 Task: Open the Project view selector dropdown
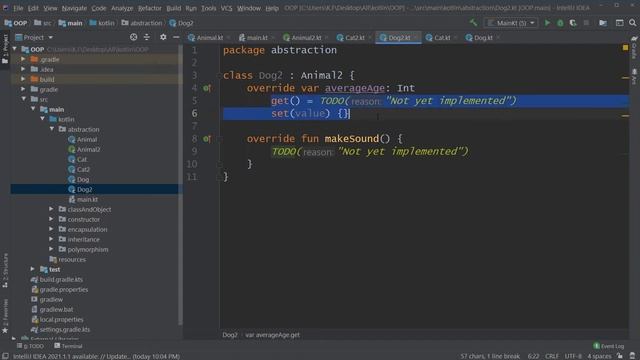tap(34, 37)
